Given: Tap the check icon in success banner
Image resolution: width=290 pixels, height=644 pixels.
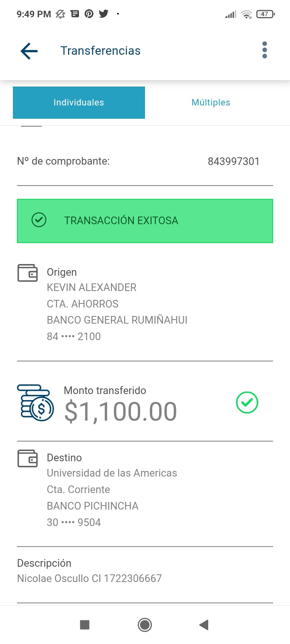Looking at the screenshot, I should (x=39, y=220).
